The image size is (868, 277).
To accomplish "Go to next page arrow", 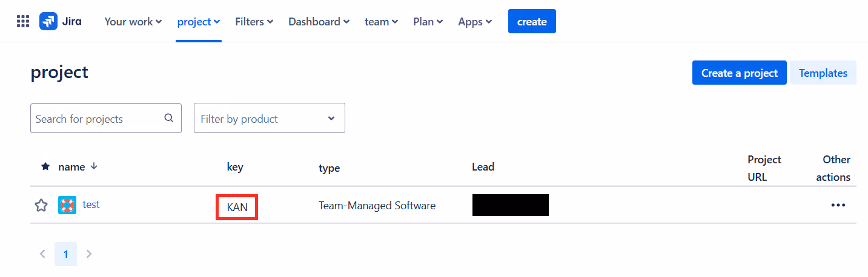I will (89, 254).
